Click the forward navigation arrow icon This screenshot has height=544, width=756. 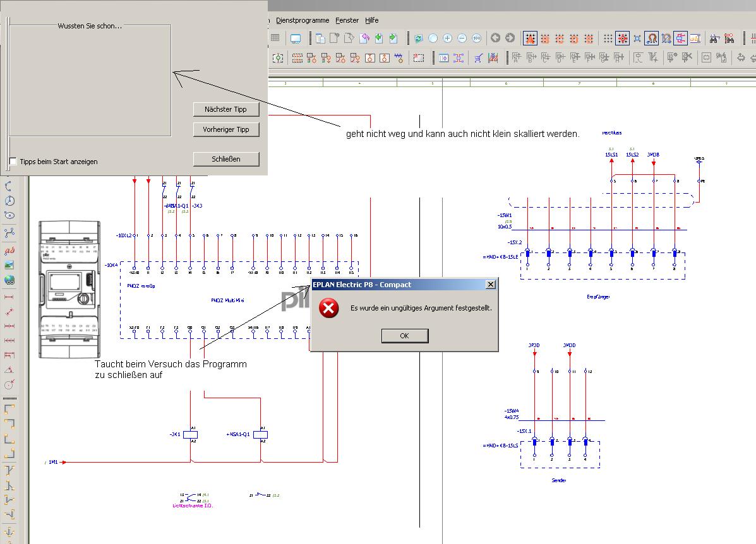pos(510,38)
